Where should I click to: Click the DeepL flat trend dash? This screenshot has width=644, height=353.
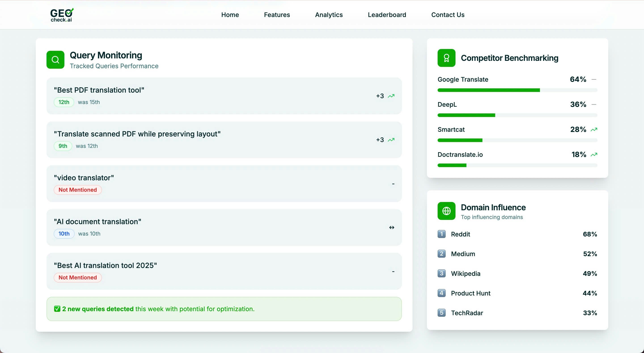[x=594, y=104]
